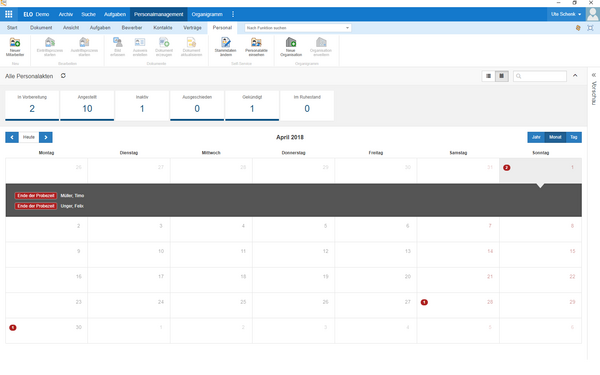Refresh the Alle Personalakten view
Image resolution: width=600 pixels, height=375 pixels.
63,76
